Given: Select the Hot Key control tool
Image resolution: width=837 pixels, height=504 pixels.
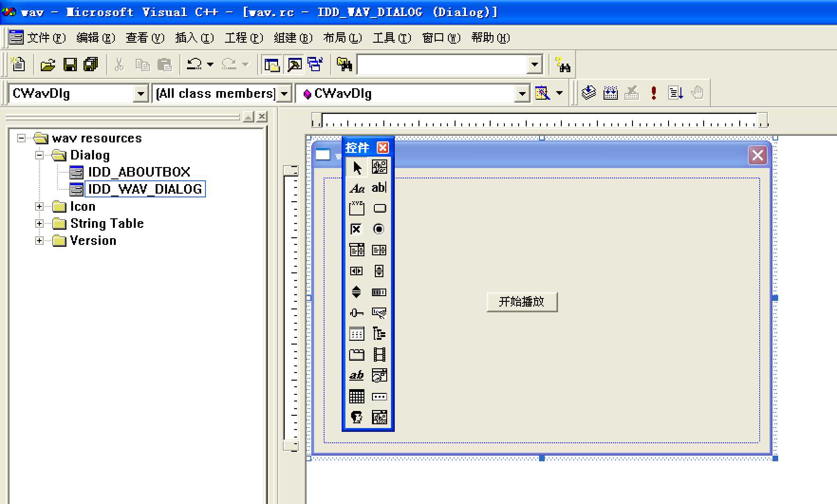Looking at the screenshot, I should click(379, 313).
